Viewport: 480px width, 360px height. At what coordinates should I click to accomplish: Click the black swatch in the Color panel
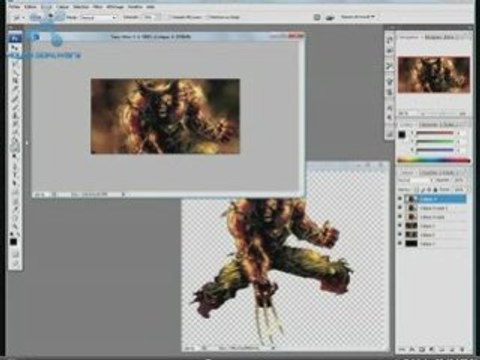click(402, 135)
